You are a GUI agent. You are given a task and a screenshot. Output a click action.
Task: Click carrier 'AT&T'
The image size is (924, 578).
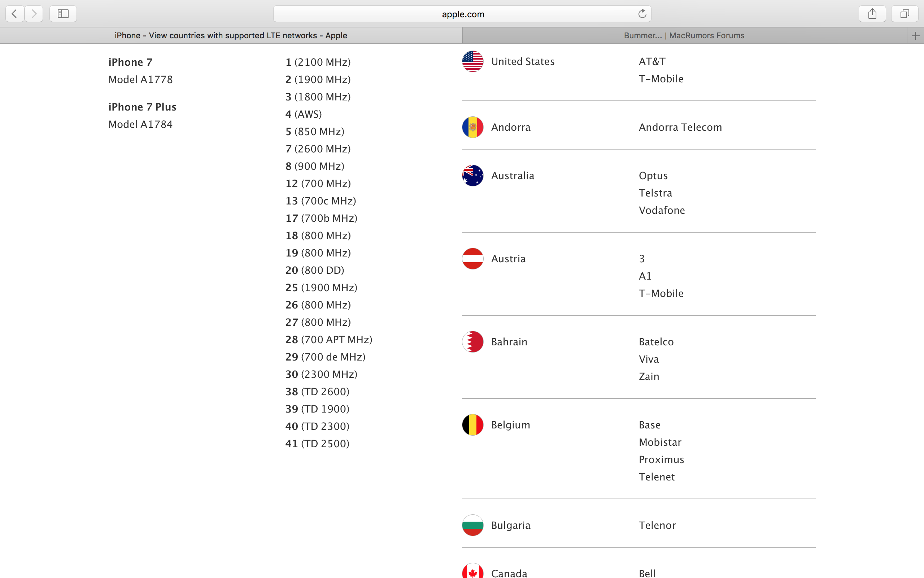click(652, 61)
